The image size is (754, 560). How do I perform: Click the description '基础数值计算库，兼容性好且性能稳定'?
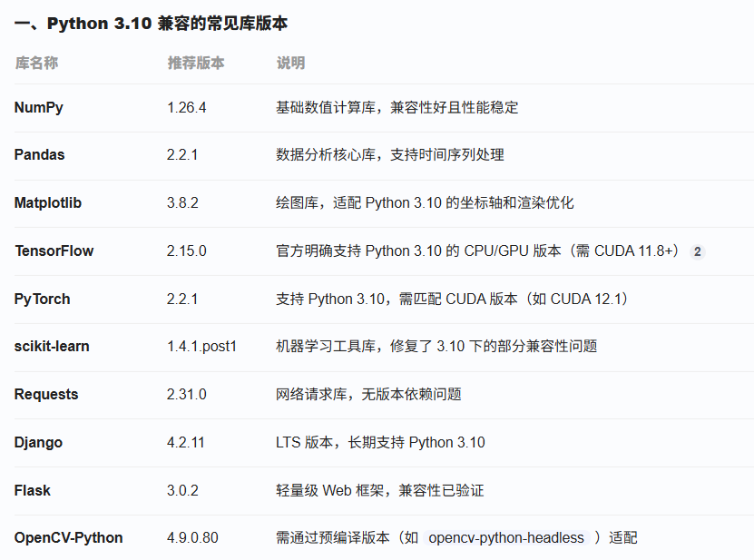[x=397, y=107]
